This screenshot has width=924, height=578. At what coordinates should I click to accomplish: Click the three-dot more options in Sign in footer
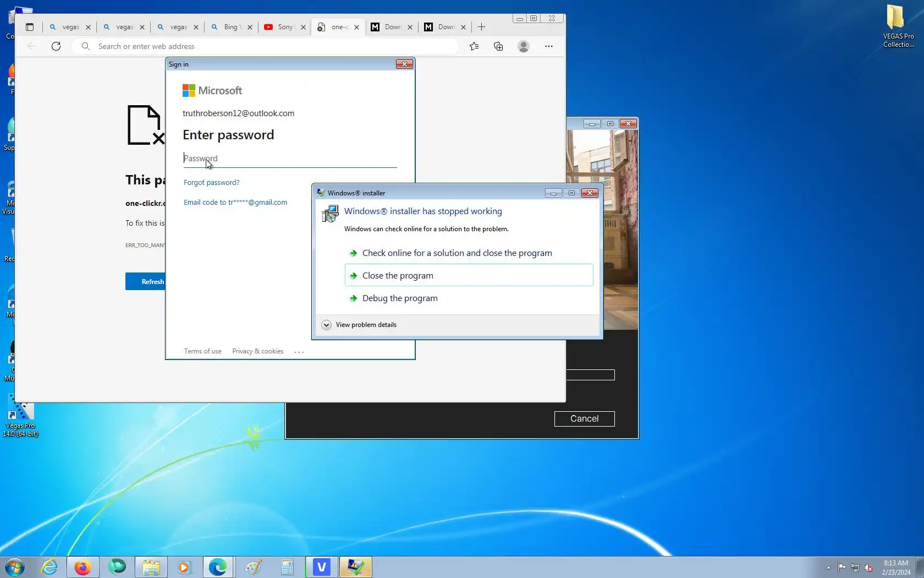point(299,352)
